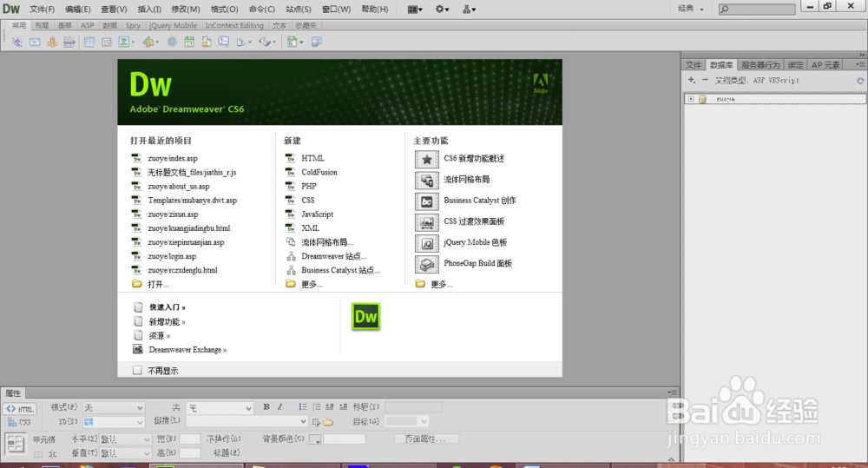Open the 快速入门 link
This screenshot has height=468, width=868.
point(168,307)
